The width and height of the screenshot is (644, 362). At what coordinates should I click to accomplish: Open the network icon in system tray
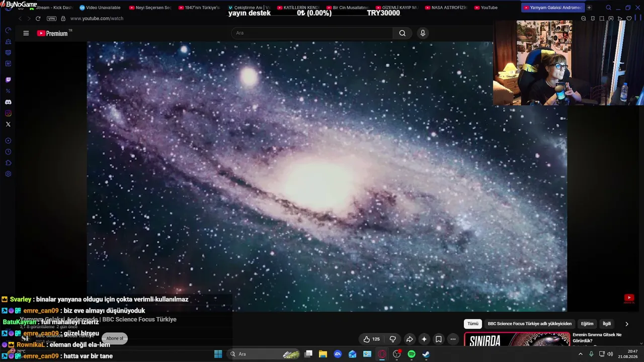(602, 354)
